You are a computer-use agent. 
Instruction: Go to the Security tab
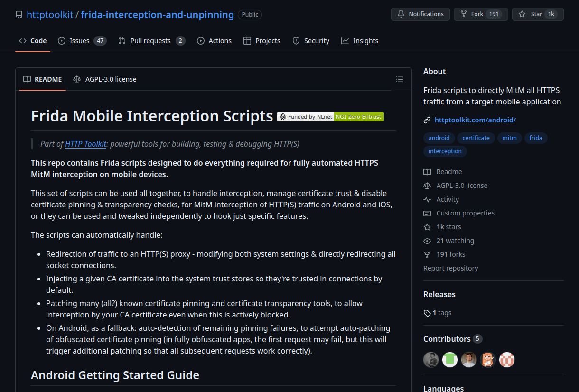pyautogui.click(x=311, y=41)
